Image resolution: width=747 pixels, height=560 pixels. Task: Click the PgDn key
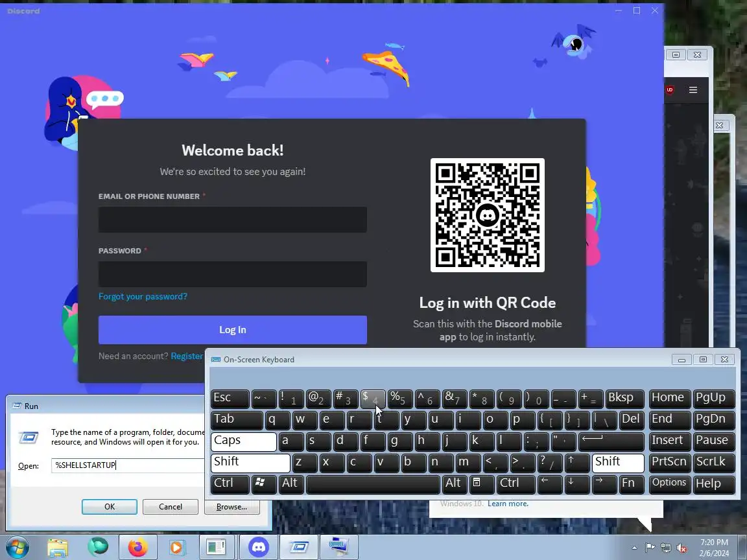(714, 420)
